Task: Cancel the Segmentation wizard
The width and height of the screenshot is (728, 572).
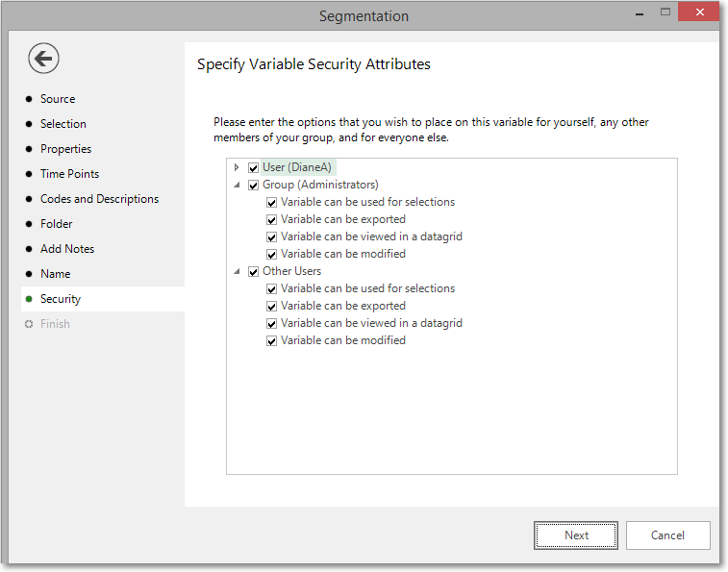Action: pyautogui.click(x=667, y=535)
